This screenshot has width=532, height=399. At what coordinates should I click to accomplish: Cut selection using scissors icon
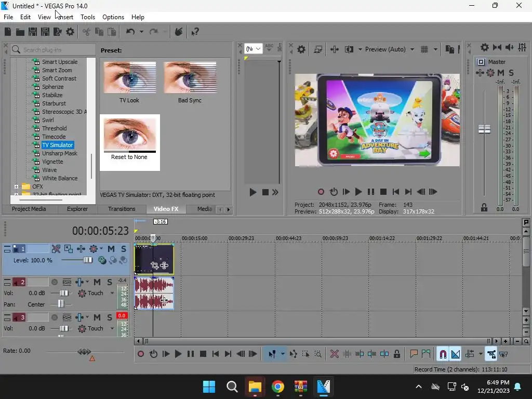[87, 32]
